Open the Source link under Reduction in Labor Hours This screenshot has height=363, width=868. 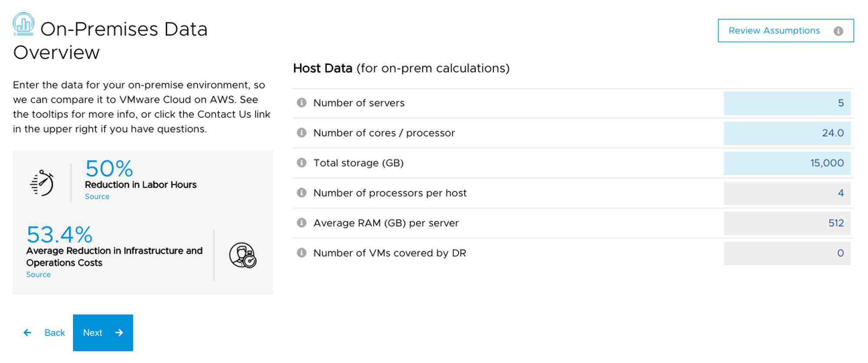pyautogui.click(x=97, y=196)
